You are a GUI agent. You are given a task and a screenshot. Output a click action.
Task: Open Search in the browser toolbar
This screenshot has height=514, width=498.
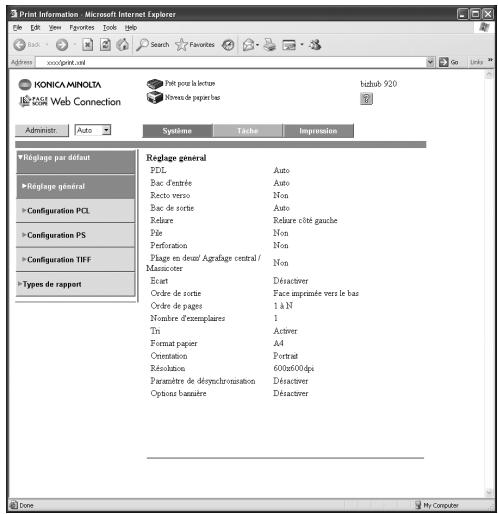point(153,44)
